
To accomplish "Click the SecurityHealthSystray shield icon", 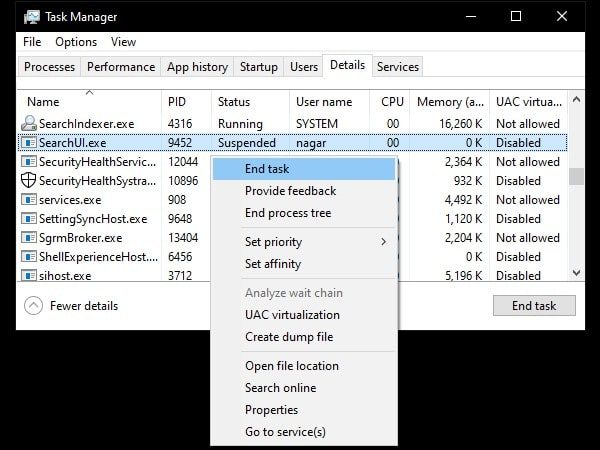I will pyautogui.click(x=28, y=180).
